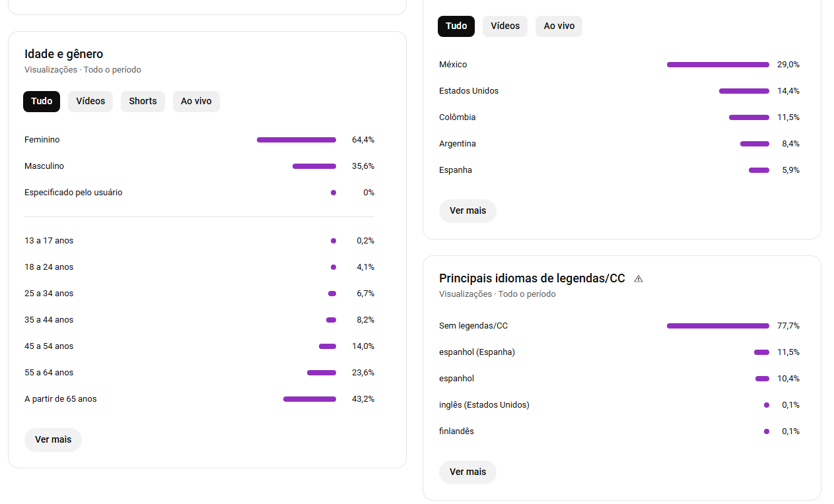Image resolution: width=834 pixels, height=504 pixels.
Task: Click the 55 a 64 anos row
Action: tap(199, 373)
